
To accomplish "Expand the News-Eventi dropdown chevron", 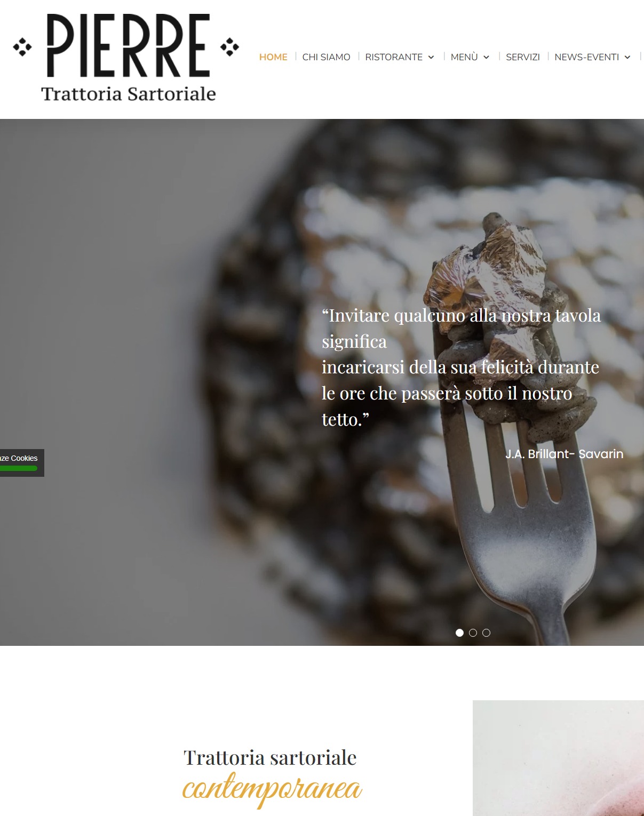I will pos(627,58).
